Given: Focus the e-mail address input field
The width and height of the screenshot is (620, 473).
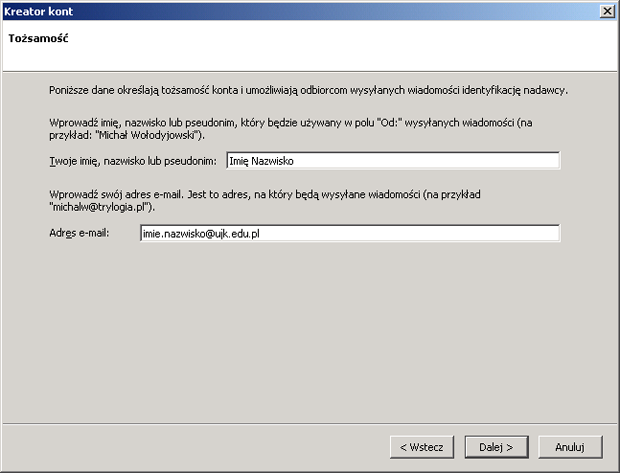Looking at the screenshot, I should click(349, 233).
